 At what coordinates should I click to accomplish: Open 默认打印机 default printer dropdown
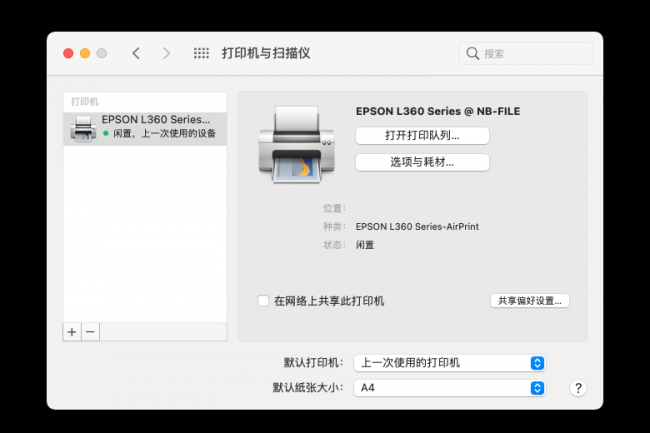pos(449,363)
